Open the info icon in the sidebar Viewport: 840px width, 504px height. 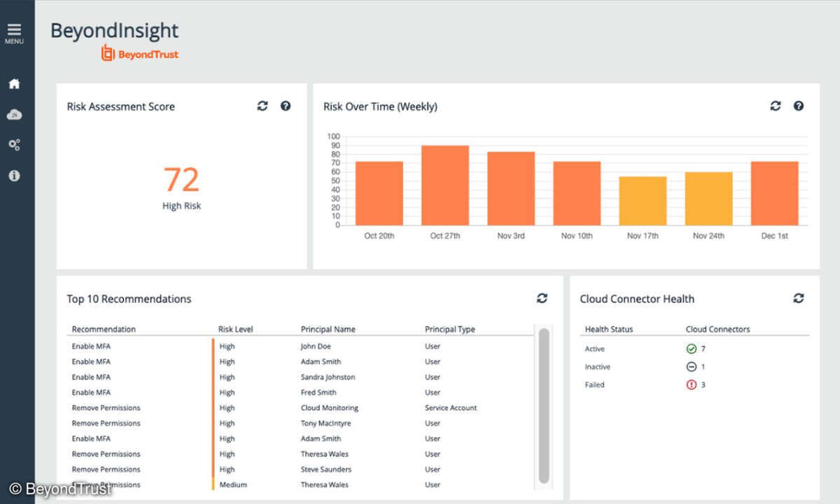coord(14,176)
